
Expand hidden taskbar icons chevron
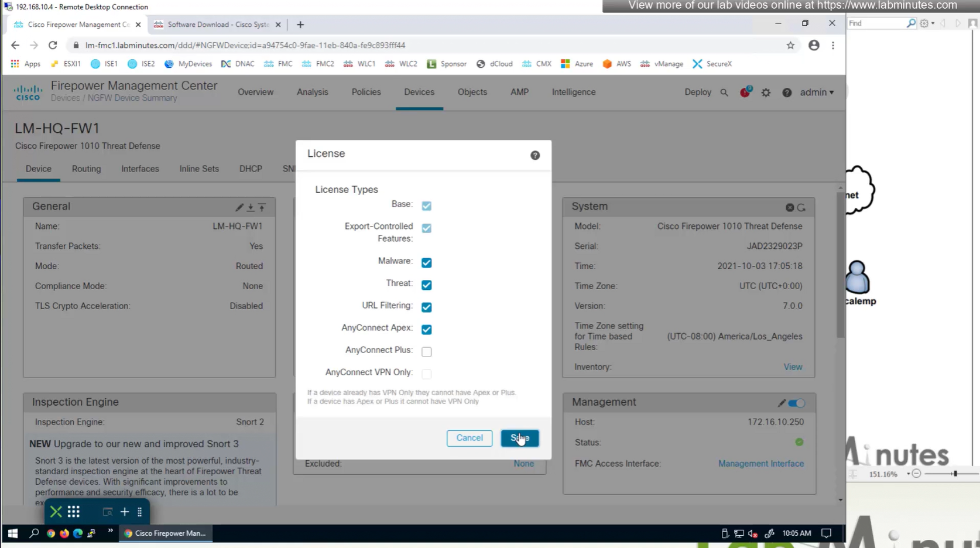[110, 532]
